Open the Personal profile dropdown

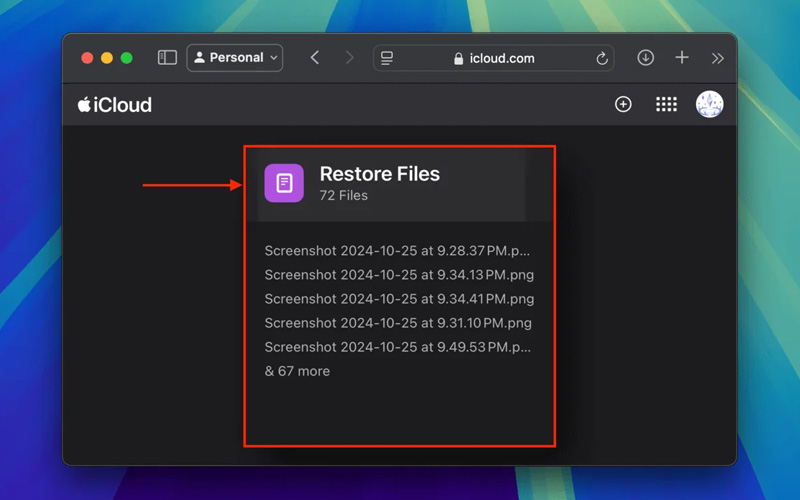pos(235,58)
